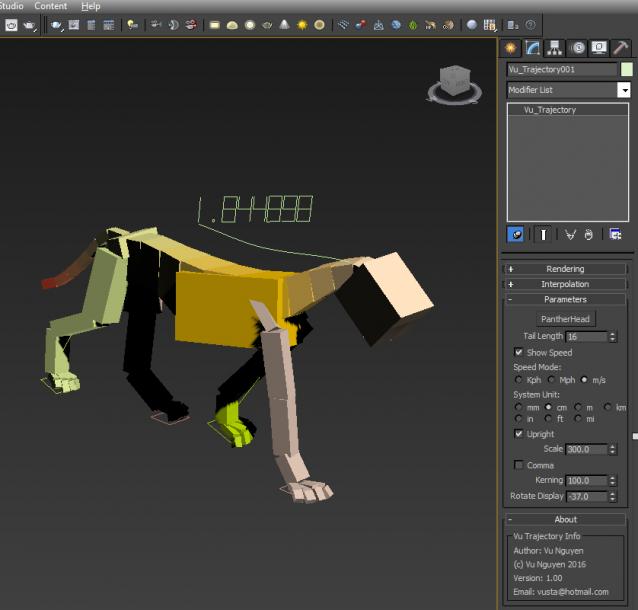Expand the Interpolation rollout
638x610 pixels.
[565, 284]
